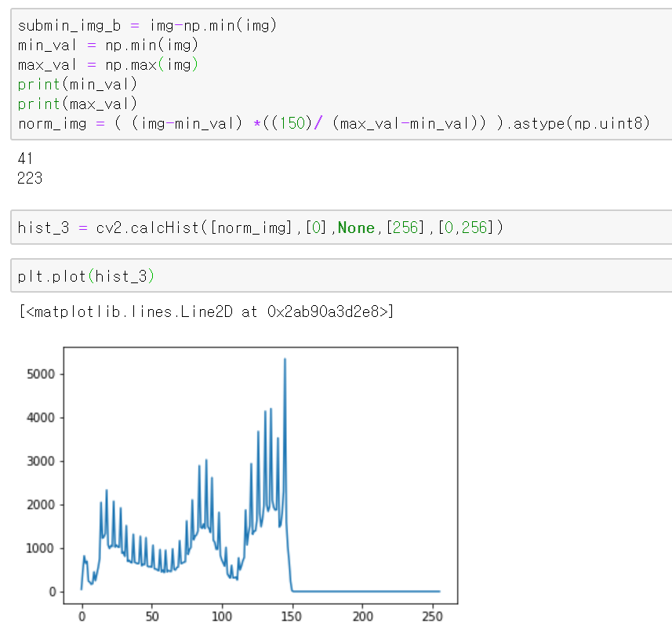Click the line 'max_val = np.max(img)'
This screenshot has height=630, width=672.
pos(107,65)
